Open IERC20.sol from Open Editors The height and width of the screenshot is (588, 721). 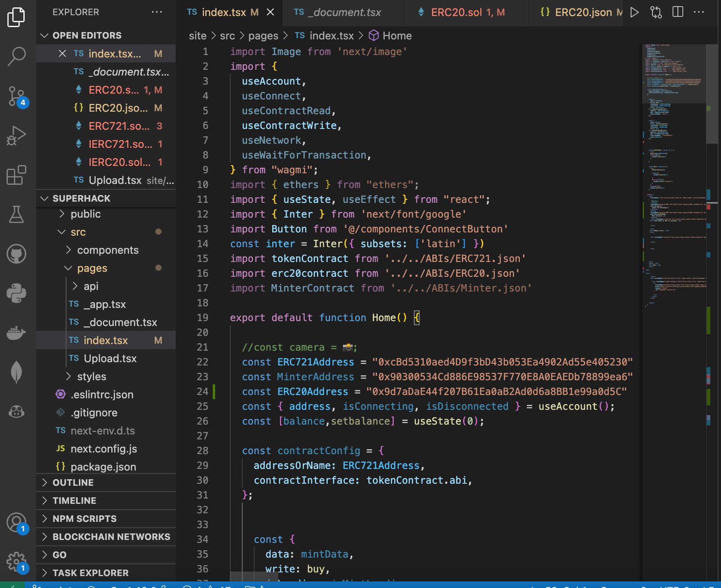coord(106,162)
